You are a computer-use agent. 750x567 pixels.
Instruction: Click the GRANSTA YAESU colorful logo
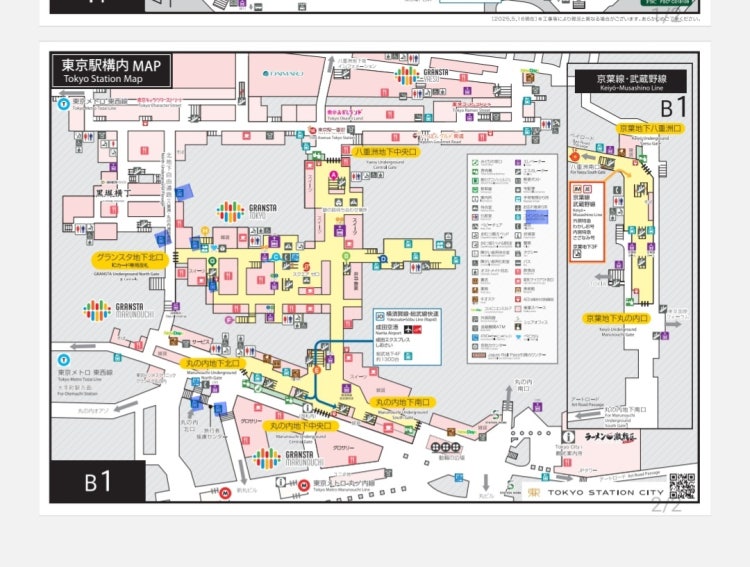point(407,75)
